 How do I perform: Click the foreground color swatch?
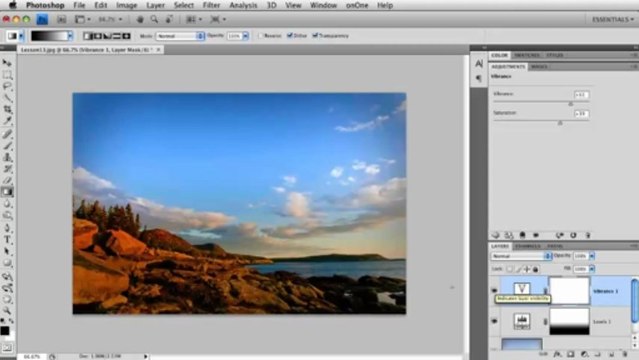pyautogui.click(x=4, y=331)
